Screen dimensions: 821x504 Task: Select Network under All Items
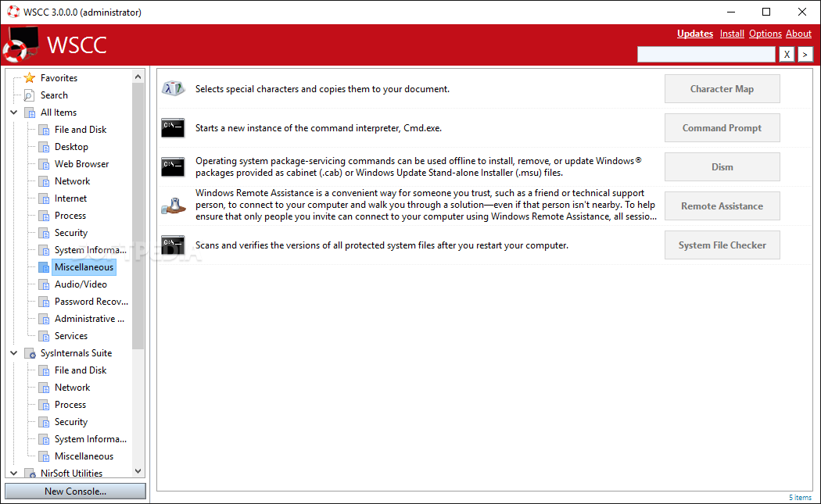tap(72, 181)
